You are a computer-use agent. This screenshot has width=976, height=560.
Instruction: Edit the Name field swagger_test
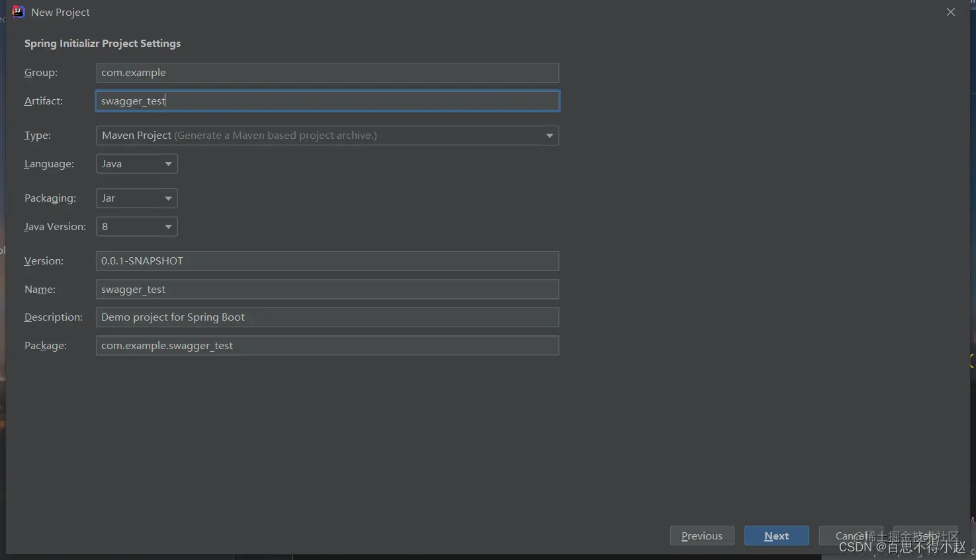(328, 290)
